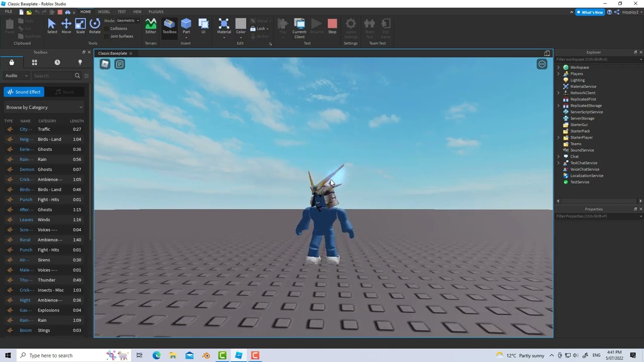
Task: Insert a new Part
Action: click(x=186, y=24)
